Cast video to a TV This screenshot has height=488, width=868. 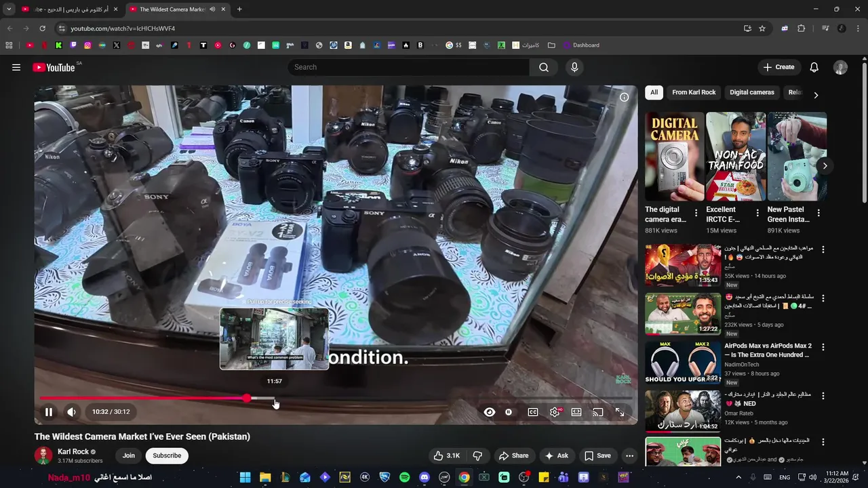pos(597,412)
